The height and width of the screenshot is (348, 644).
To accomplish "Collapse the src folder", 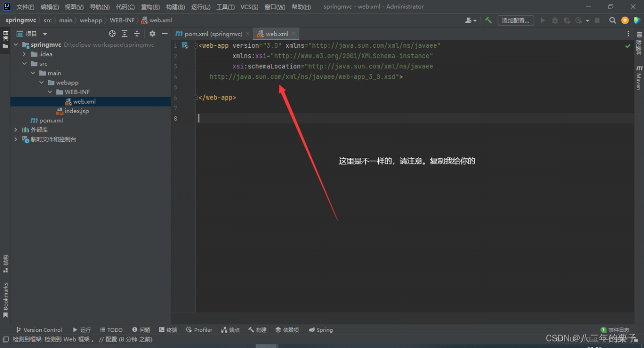I will pos(24,64).
